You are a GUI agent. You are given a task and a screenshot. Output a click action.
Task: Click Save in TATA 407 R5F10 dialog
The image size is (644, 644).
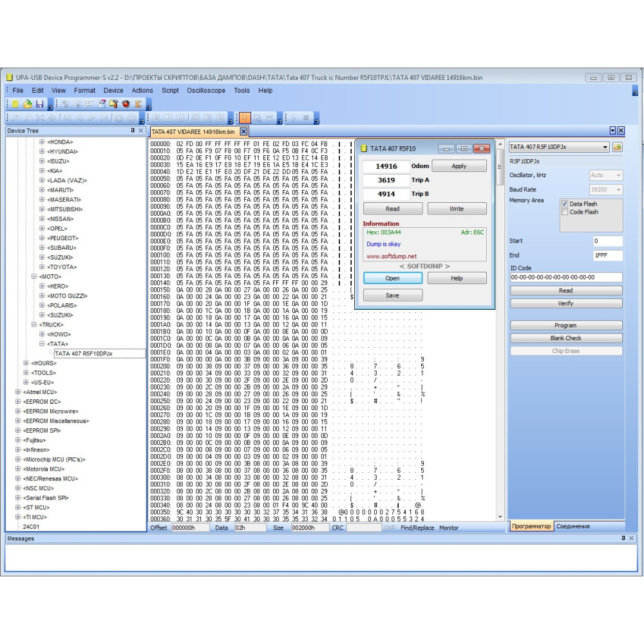(x=393, y=296)
